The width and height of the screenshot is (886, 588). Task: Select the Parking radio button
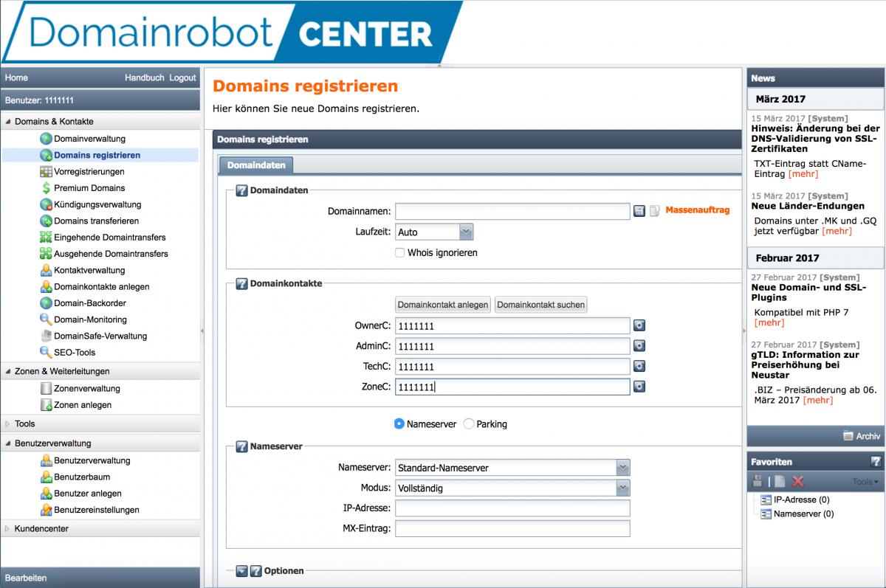coord(469,424)
